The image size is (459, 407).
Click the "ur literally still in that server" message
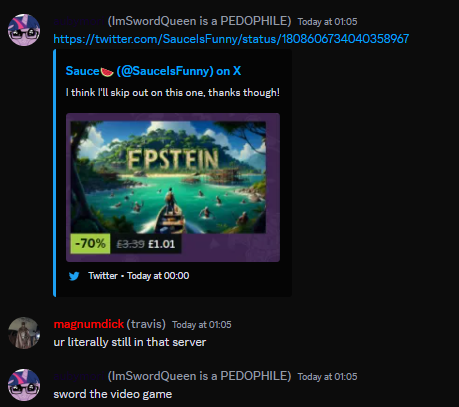[x=130, y=342]
